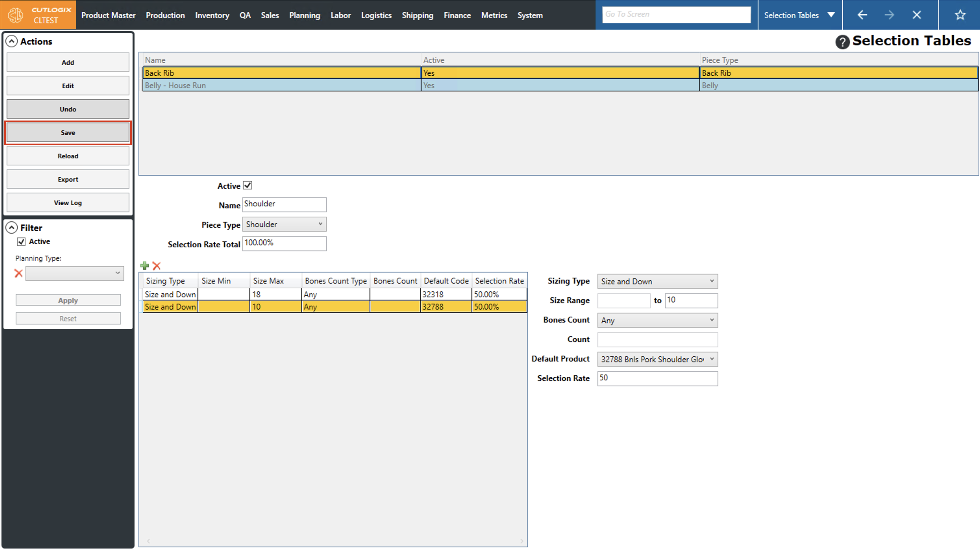Image resolution: width=980 pixels, height=549 pixels.
Task: Click the forward arrow navigation icon
Action: pos(889,15)
